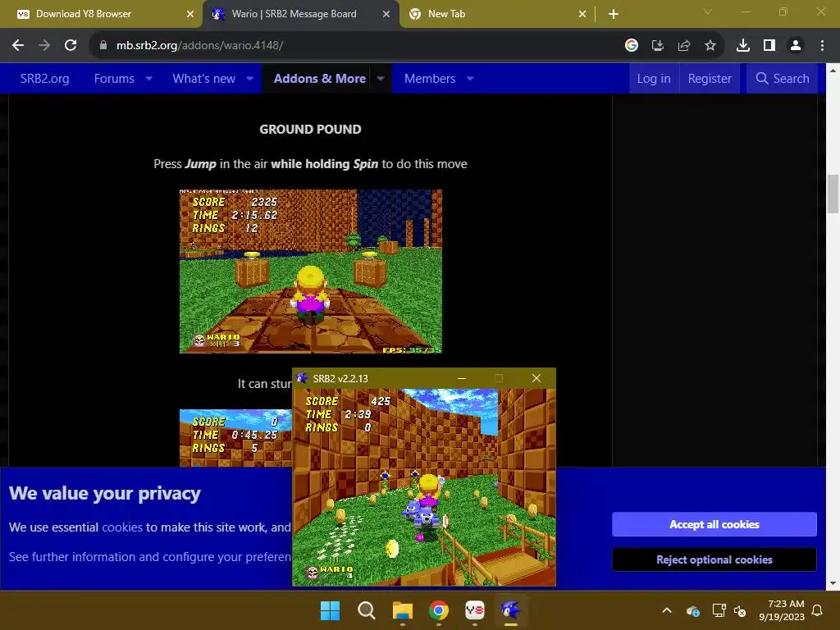The image size is (840, 630).
Task: Click the muted volume tray icon
Action: (x=740, y=610)
